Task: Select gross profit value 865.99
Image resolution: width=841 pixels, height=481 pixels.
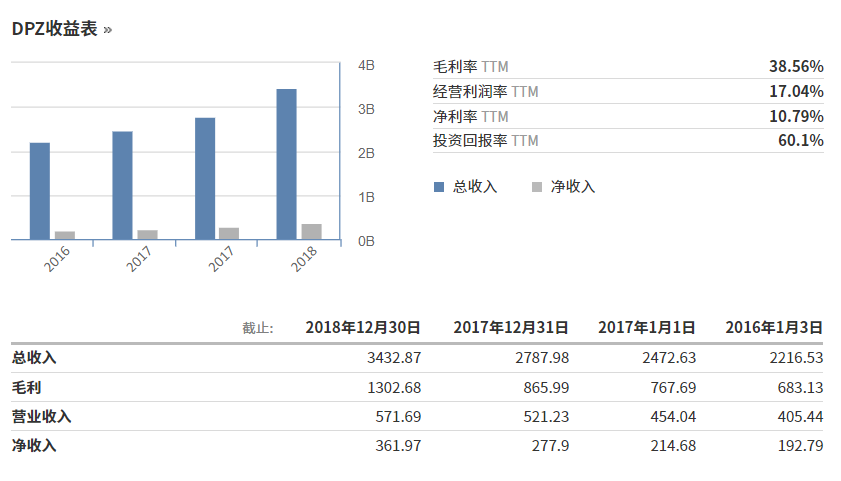Action: (x=546, y=387)
